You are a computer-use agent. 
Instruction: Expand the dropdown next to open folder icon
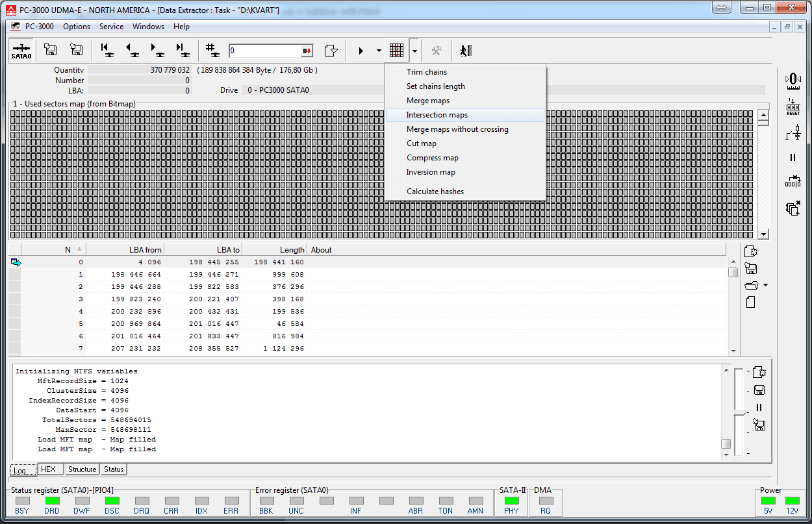[766, 285]
